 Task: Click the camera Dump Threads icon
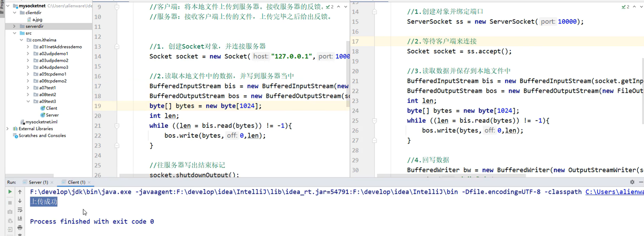click(10, 212)
